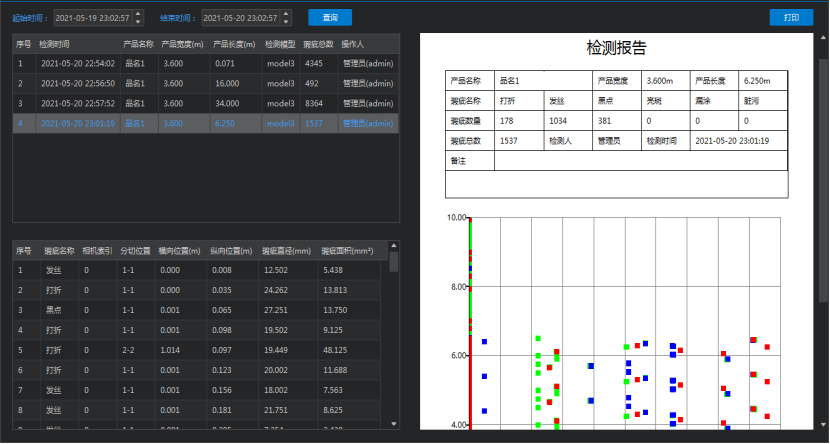The height and width of the screenshot is (444, 830).
Task: Increase start time with up stepper
Action: point(138,14)
